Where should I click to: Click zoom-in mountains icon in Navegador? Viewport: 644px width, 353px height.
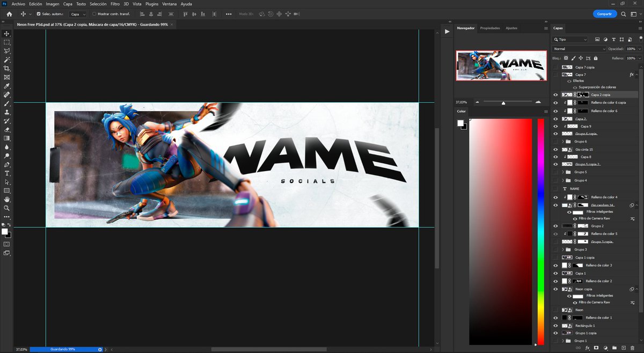click(x=538, y=101)
